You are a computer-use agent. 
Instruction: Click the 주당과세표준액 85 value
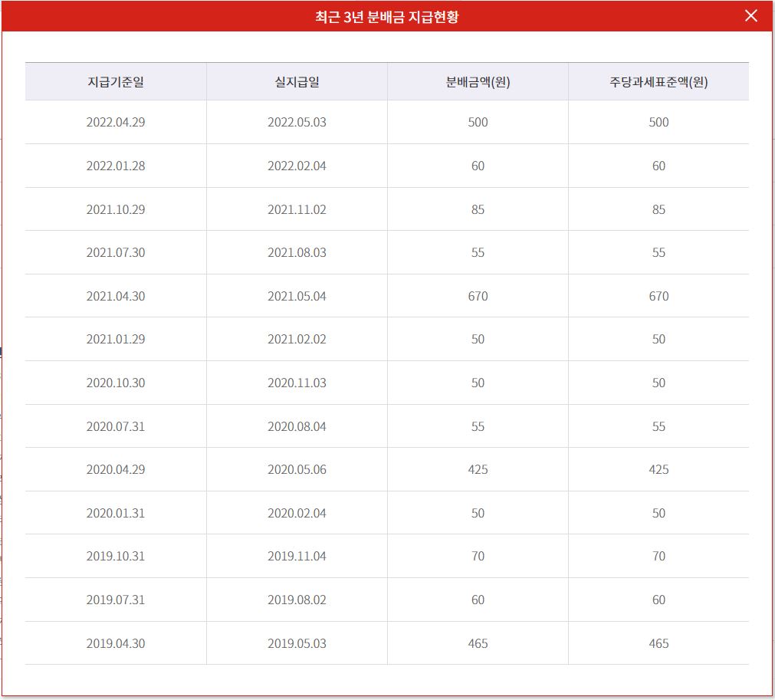click(658, 209)
